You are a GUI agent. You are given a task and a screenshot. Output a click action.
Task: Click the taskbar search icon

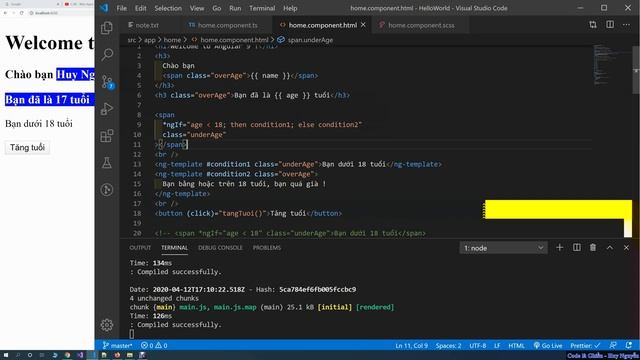[18, 355]
